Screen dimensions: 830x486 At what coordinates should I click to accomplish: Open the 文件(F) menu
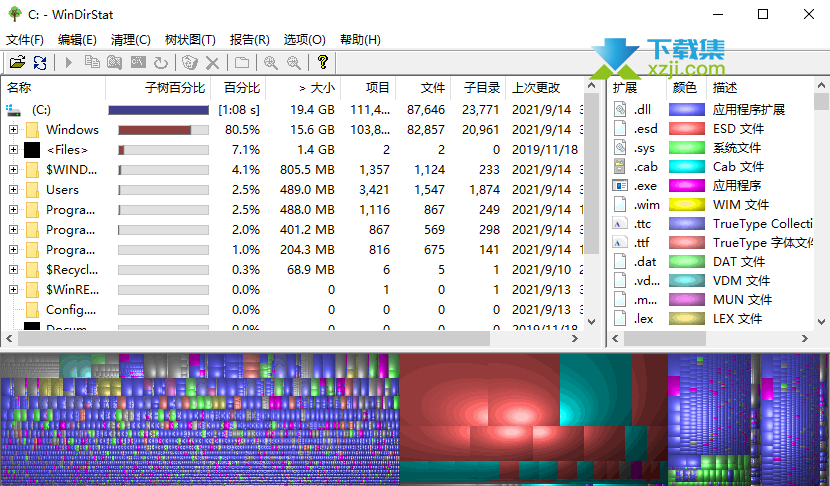24,40
